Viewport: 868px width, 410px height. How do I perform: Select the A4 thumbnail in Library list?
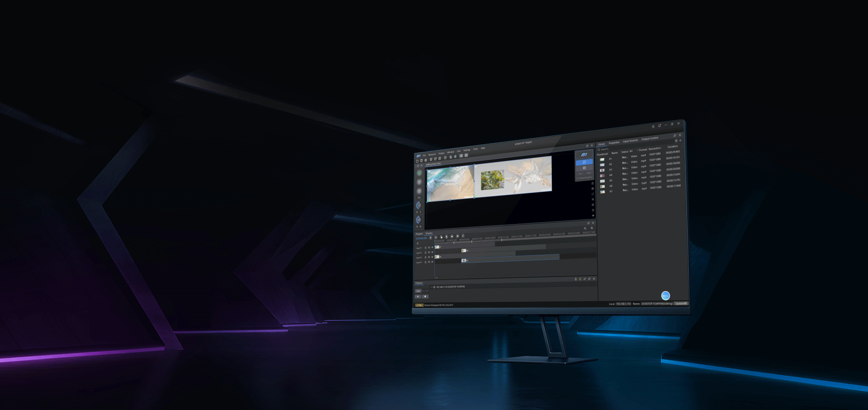[x=602, y=176]
